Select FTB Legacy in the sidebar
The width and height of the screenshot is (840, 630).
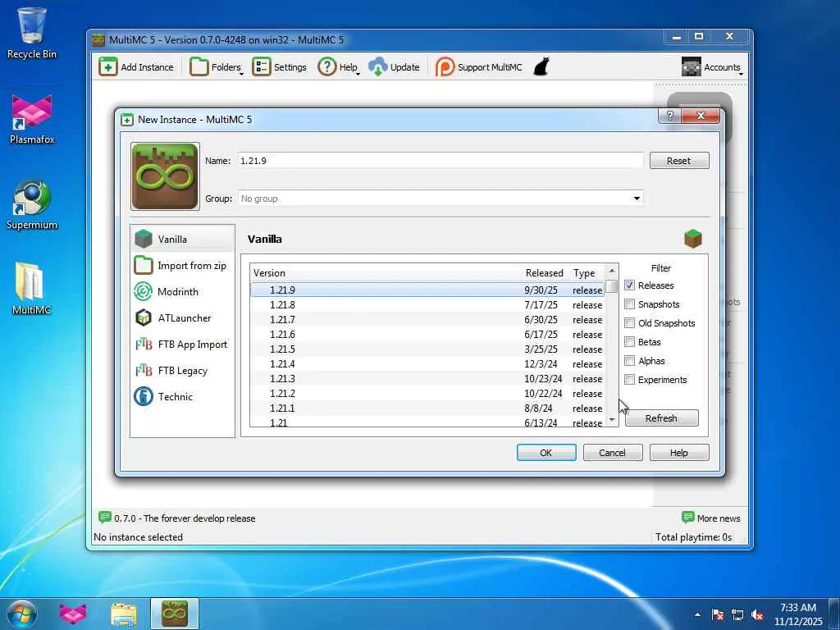182,370
